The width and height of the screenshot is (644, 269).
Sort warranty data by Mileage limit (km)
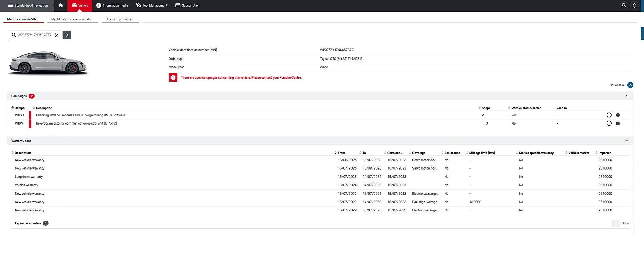point(480,153)
